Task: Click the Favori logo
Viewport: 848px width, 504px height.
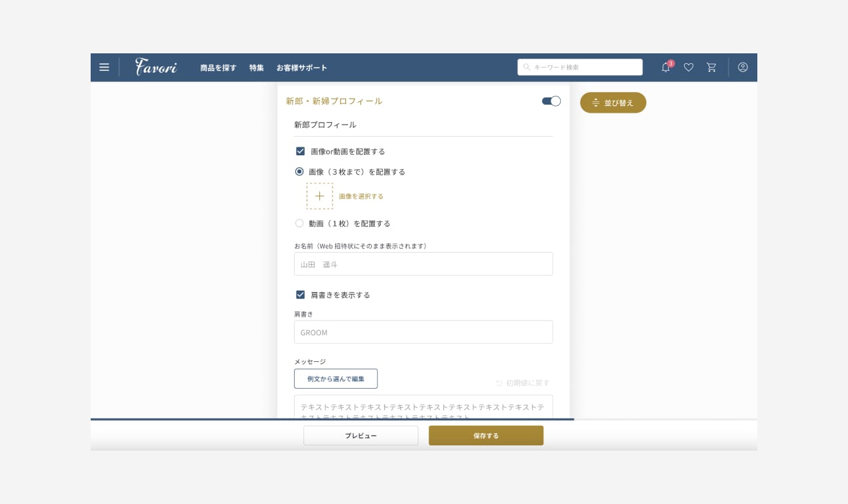Action: coord(156,67)
